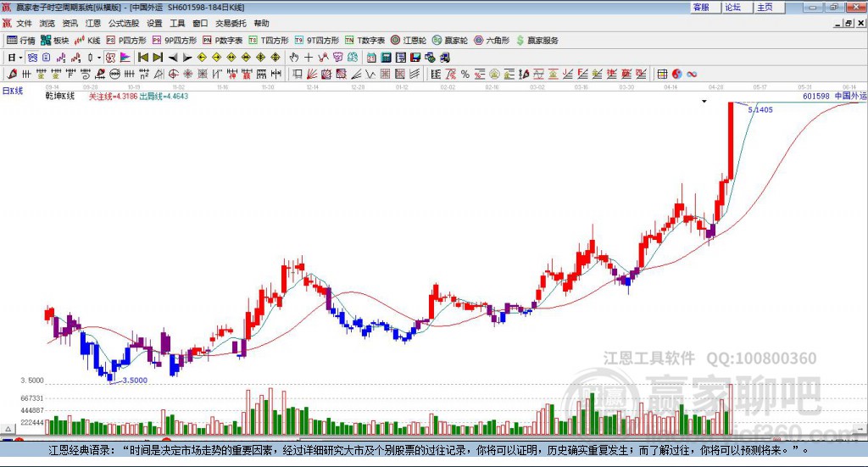The width and height of the screenshot is (868, 467).
Task: Open the 公式选股 menu
Action: [x=124, y=23]
